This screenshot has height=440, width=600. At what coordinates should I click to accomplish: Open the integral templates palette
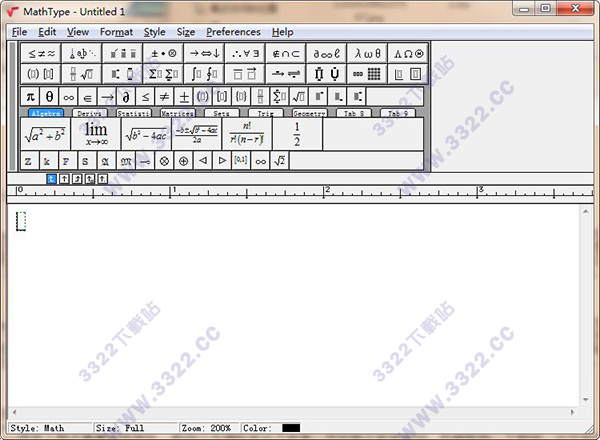(204, 74)
